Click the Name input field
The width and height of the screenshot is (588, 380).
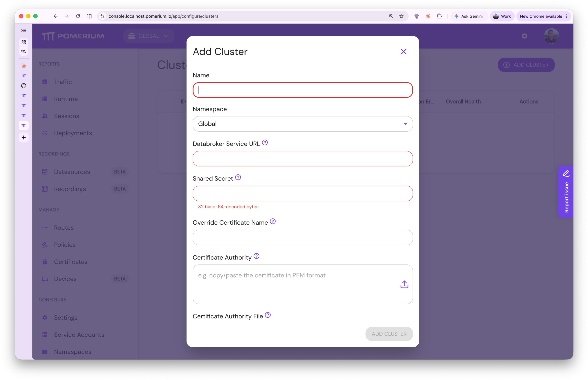point(303,90)
